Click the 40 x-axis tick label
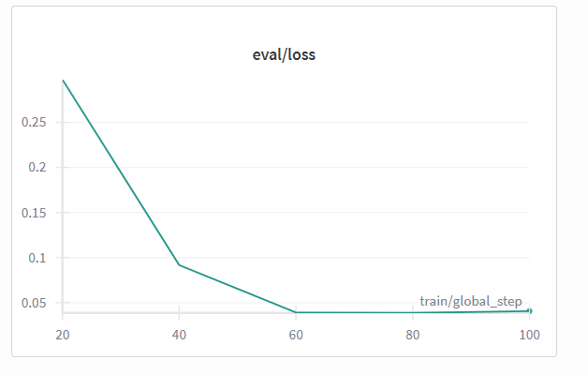Viewport: 588px width, 375px height. click(179, 335)
